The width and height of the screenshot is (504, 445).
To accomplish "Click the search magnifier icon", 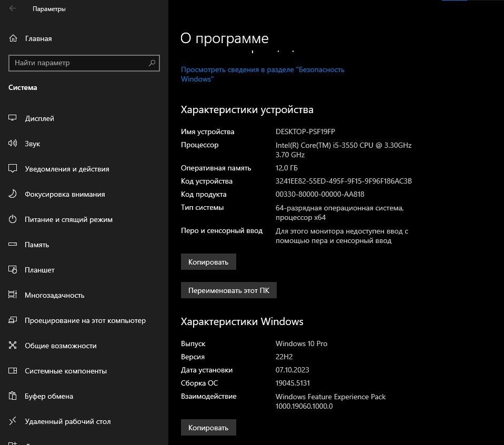I will point(152,63).
